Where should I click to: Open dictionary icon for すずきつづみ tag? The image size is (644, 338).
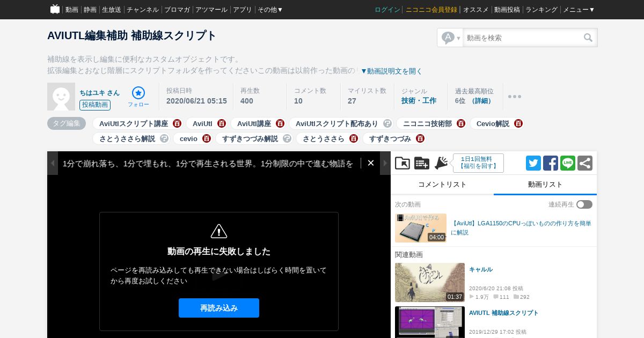click(x=420, y=138)
